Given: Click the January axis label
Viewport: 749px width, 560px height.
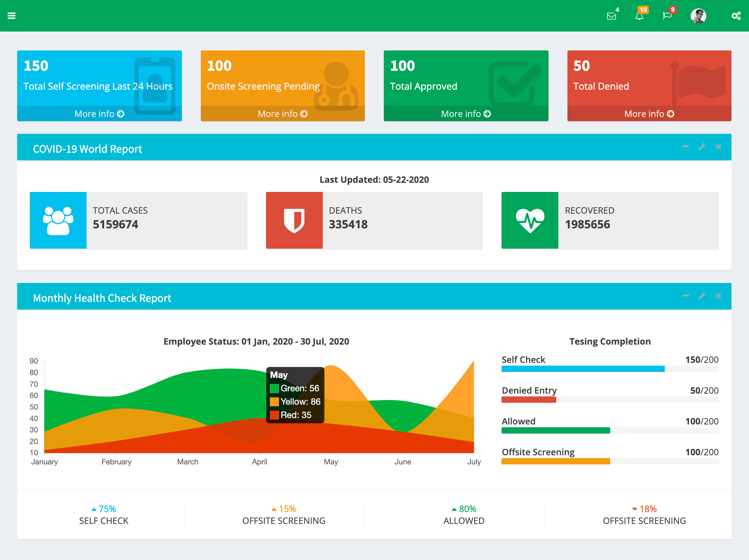Looking at the screenshot, I should coord(45,462).
